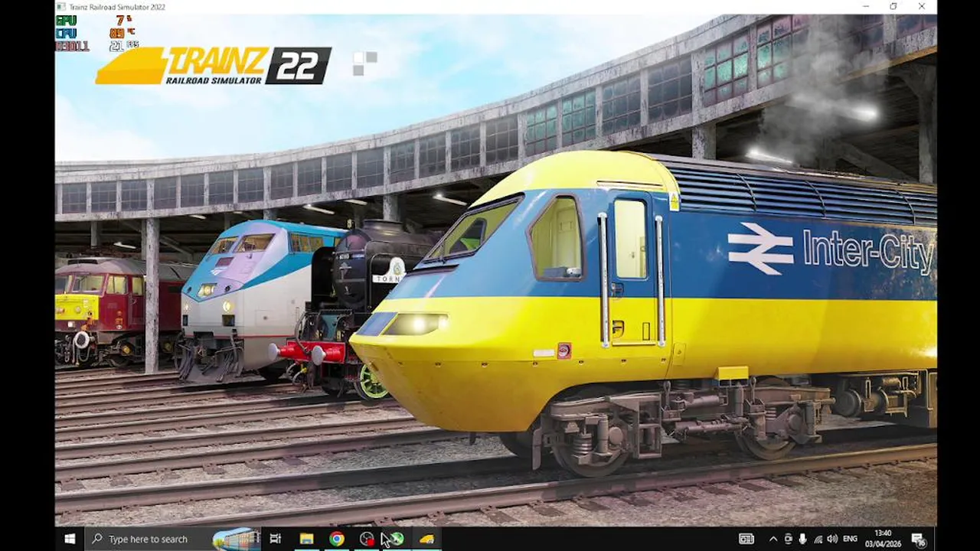Open the notification center icon
This screenshot has width=980, height=551.
click(x=918, y=539)
